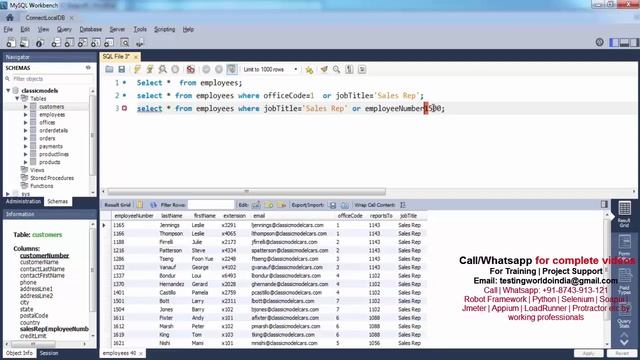Toggle invisible characters display icon

click(x=349, y=69)
